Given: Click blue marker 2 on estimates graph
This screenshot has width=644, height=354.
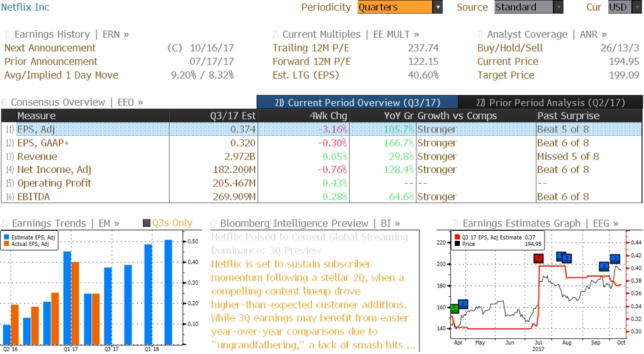Looking at the screenshot, I should (604, 267).
